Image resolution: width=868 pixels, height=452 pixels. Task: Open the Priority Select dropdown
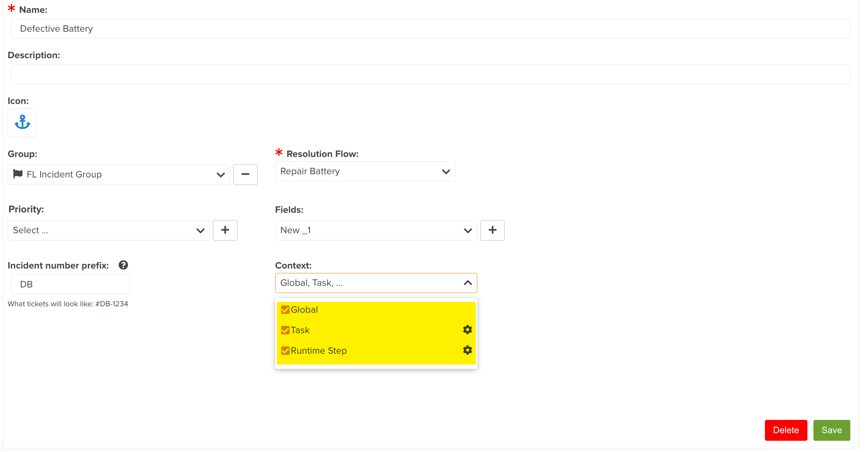200,230
